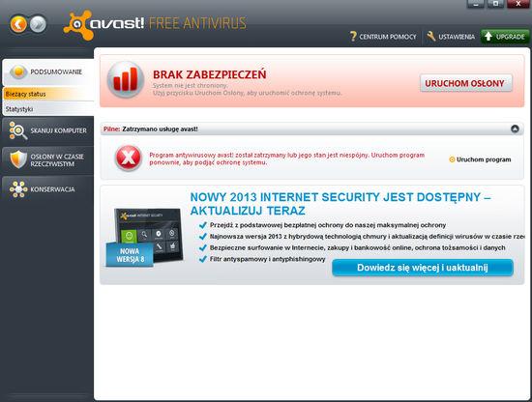532x402 pixels.
Task: Open Centrum Pomocy help question mark
Action: coord(353,37)
